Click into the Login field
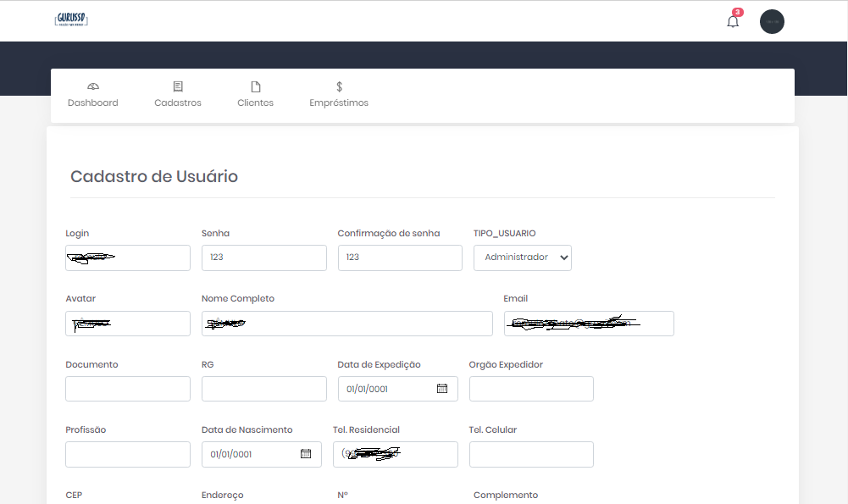 coord(128,258)
